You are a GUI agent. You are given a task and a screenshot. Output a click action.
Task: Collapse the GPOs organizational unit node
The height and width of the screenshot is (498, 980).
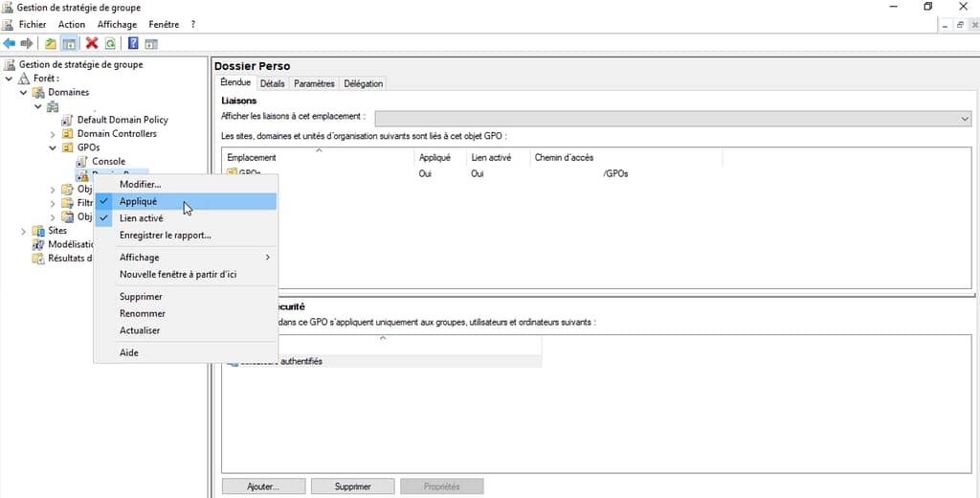point(54,148)
